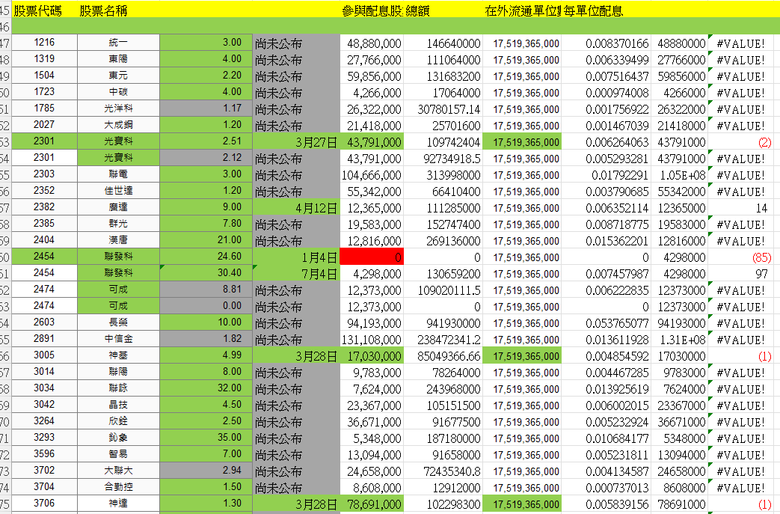780x514 pixels.
Task: Click the cell showing 104,666,000
Action: [x=372, y=175]
